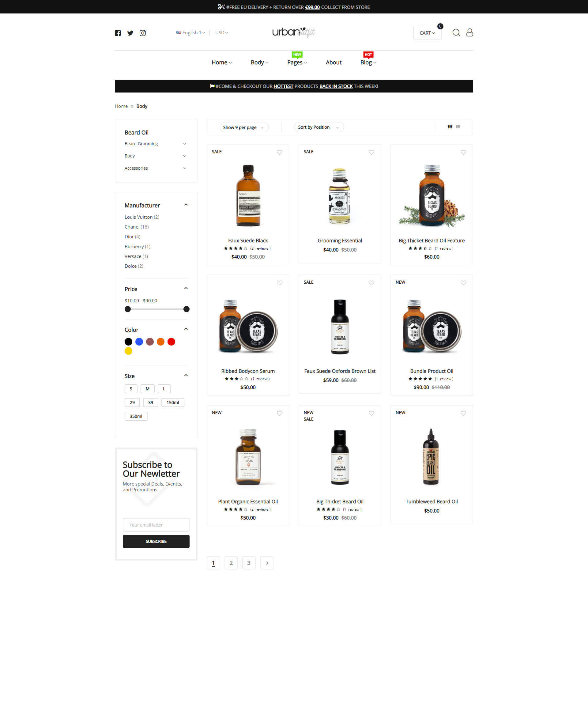Switch to grid view layout
This screenshot has height=707, width=588.
tap(450, 127)
